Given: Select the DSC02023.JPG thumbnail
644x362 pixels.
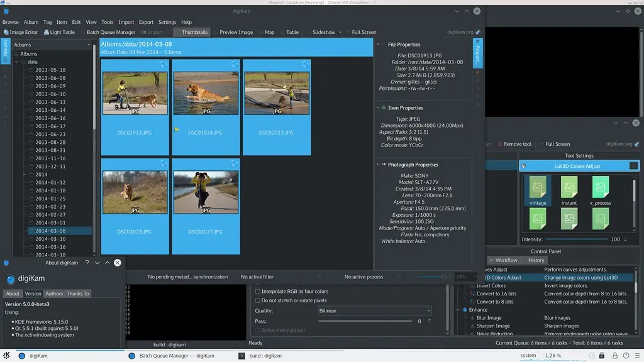Looking at the screenshot, I should pyautogui.click(x=135, y=190).
